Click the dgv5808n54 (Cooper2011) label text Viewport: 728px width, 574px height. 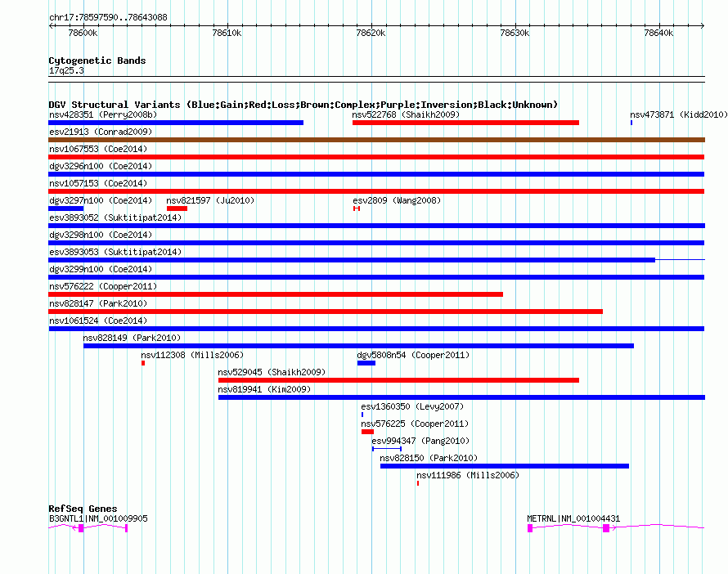tap(413, 355)
